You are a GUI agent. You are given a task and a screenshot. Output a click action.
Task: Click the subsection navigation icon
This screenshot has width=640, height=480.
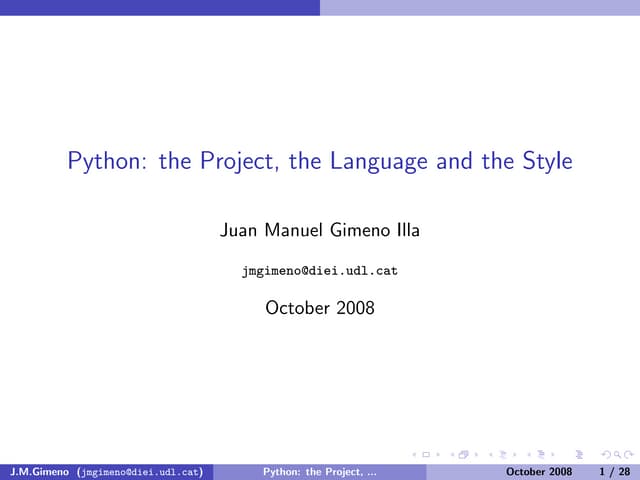pos(501,456)
